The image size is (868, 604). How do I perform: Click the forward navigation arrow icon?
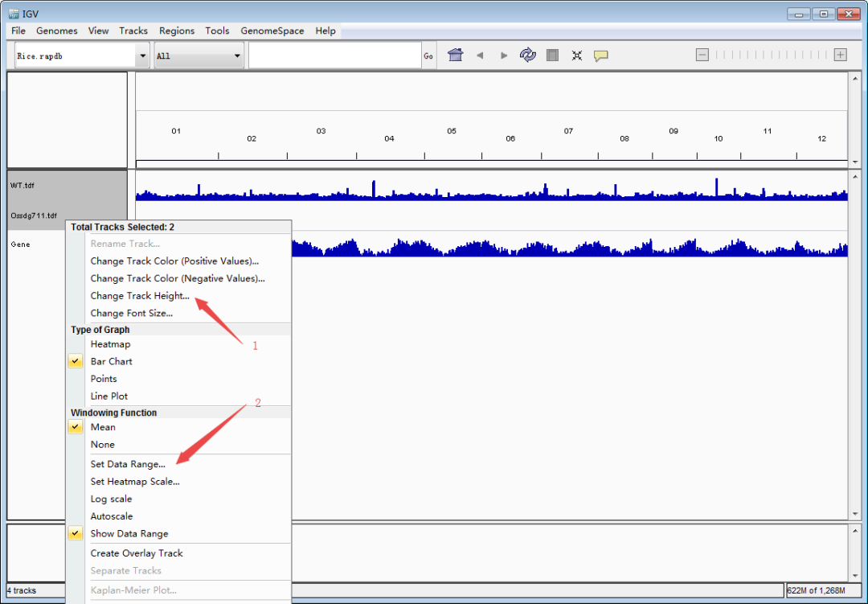tap(503, 55)
